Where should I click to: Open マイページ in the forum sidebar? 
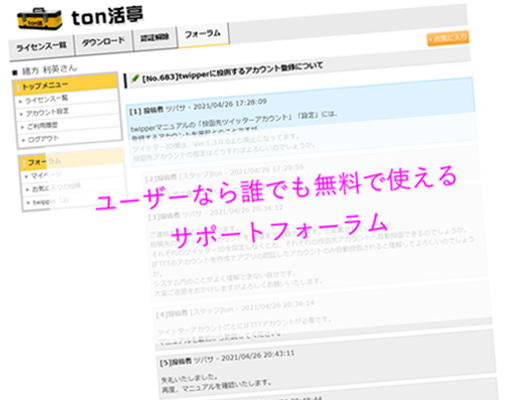(46, 175)
